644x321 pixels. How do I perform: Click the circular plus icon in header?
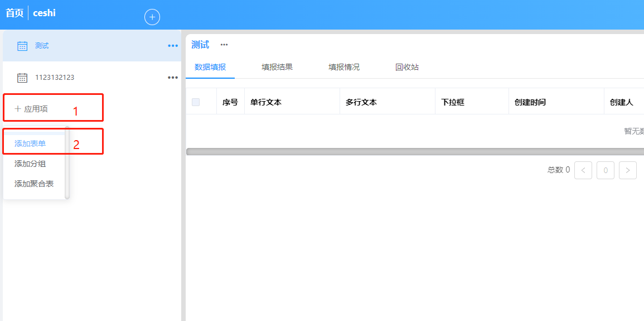(152, 17)
